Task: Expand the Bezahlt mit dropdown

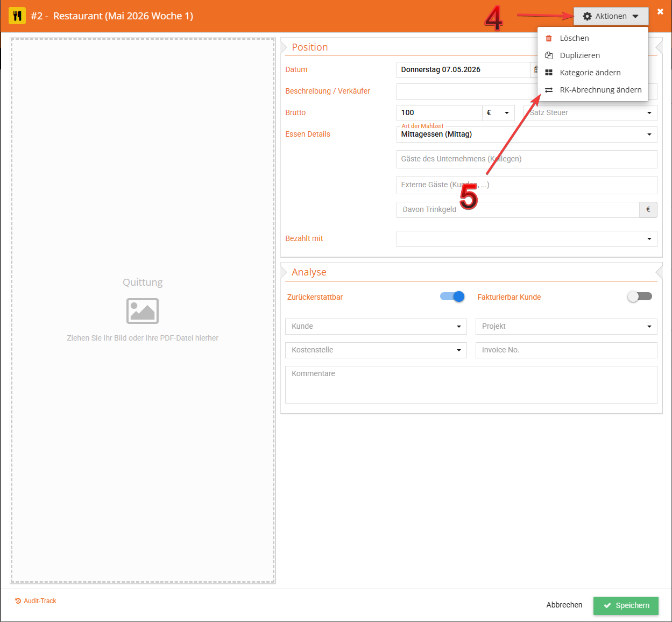Action: point(527,238)
